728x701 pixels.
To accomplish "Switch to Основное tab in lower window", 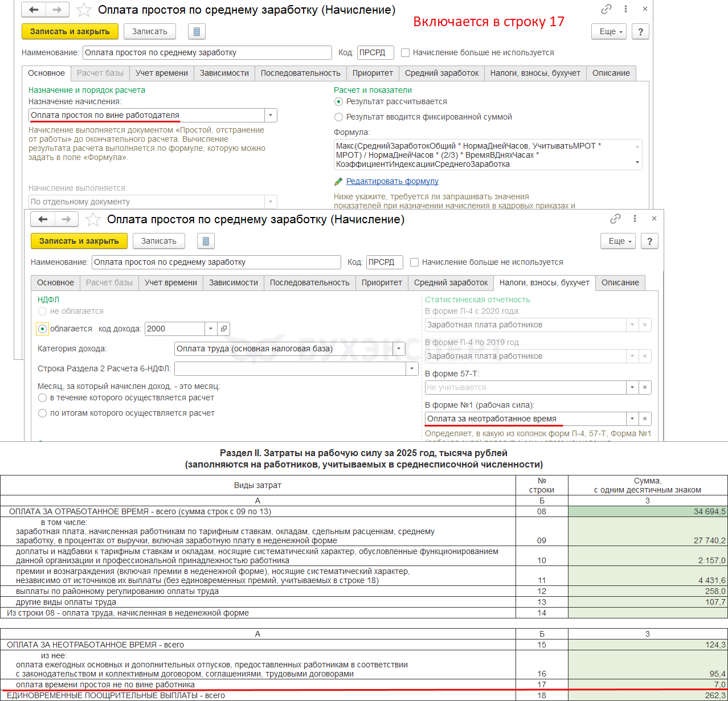I will 55,282.
